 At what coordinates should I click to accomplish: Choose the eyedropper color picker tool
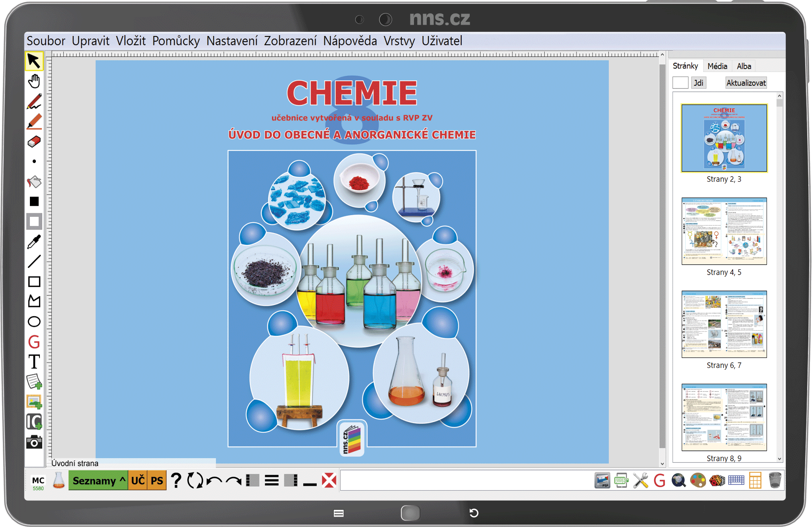click(34, 242)
